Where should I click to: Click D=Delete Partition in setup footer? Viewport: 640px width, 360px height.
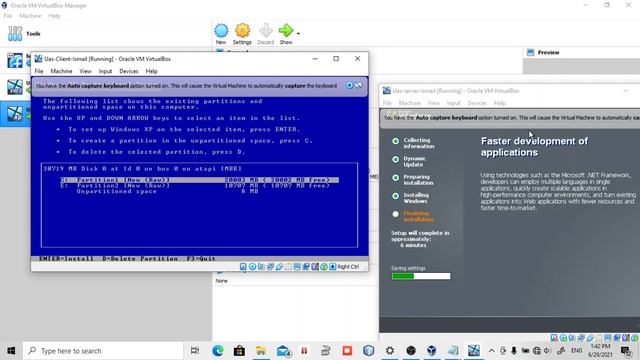click(x=140, y=258)
